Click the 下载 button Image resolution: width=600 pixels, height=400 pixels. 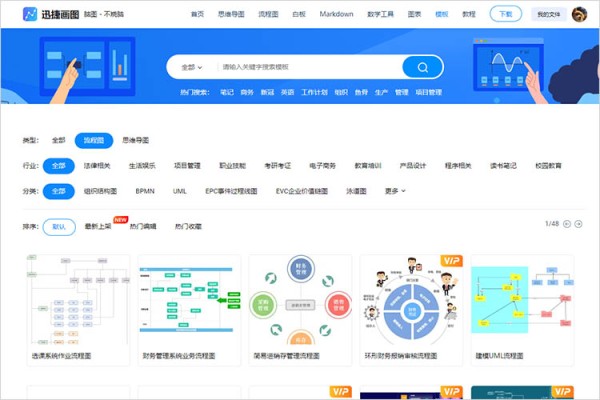[505, 14]
